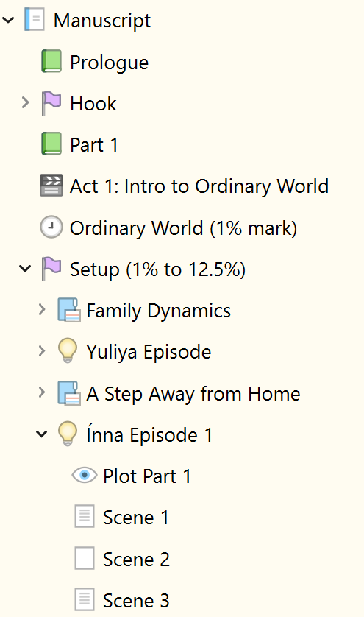Expand A Step Away from Home
The width and height of the screenshot is (364, 617).
42,392
